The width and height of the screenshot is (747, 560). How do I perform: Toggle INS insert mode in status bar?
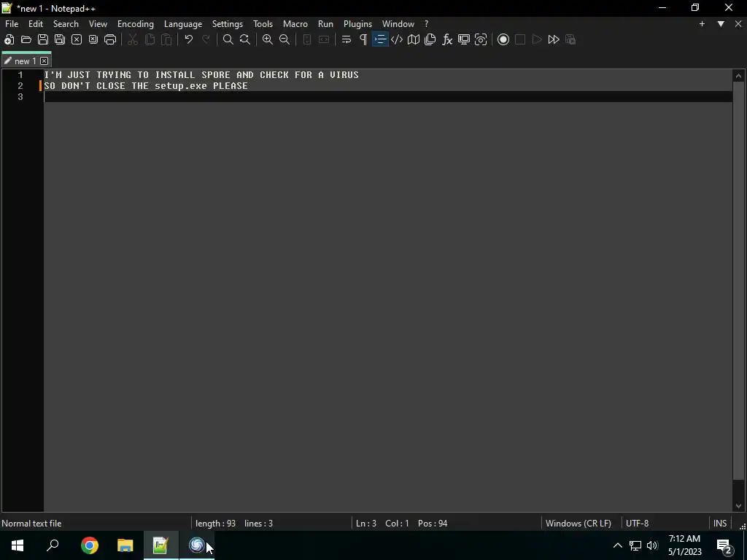coord(720,524)
